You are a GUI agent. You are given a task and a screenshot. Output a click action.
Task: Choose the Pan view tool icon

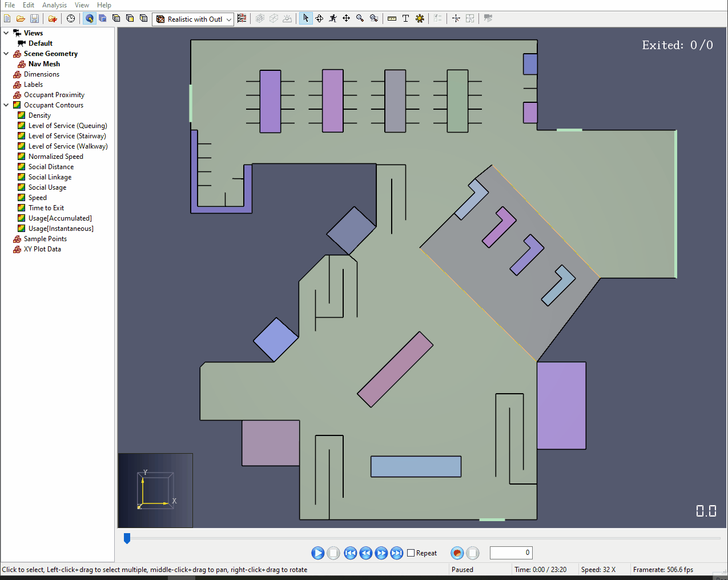click(346, 18)
